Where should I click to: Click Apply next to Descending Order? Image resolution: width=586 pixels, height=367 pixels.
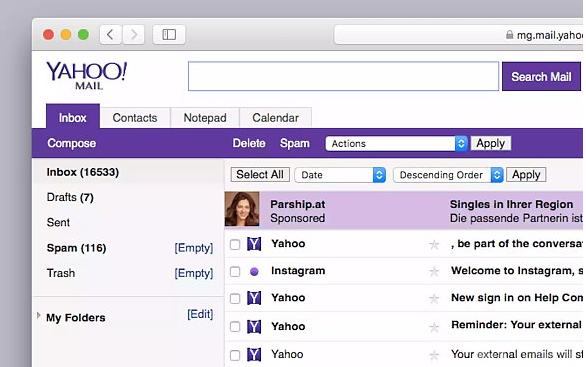[x=526, y=175]
